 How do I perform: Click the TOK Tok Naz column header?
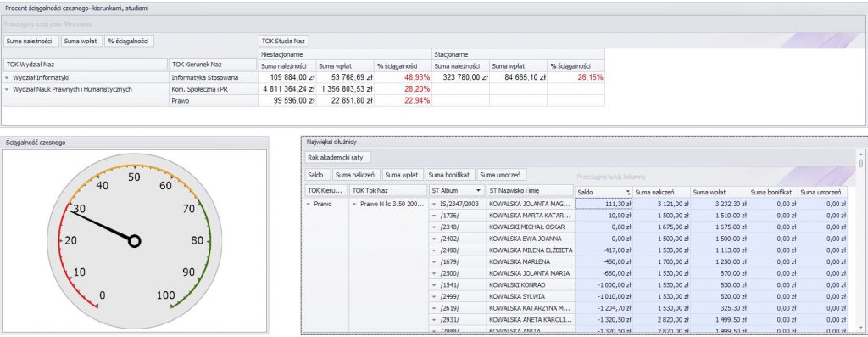pyautogui.click(x=388, y=191)
